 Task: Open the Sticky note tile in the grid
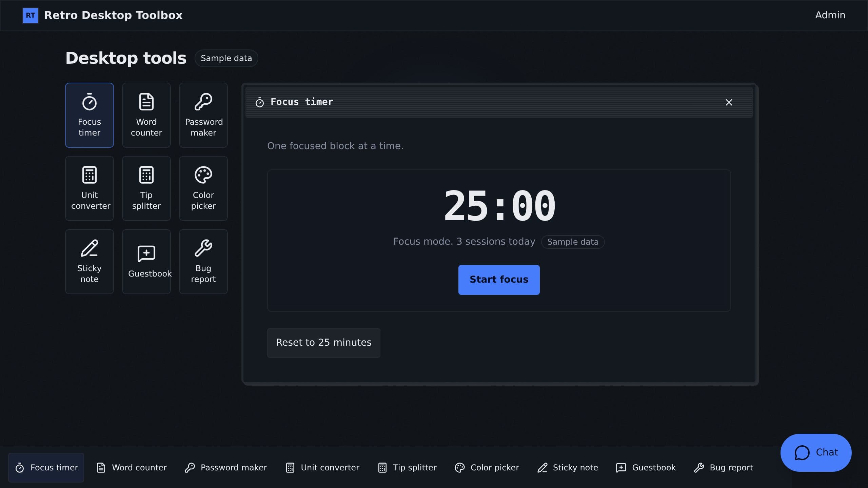tap(89, 262)
